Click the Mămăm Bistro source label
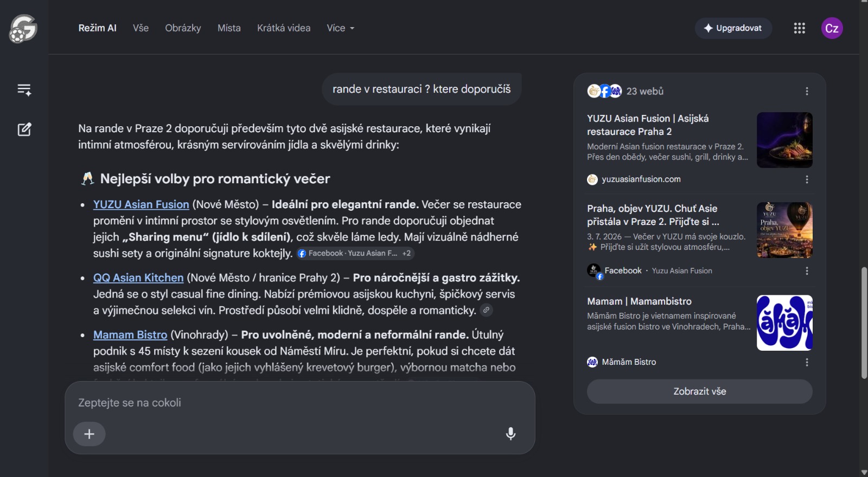This screenshot has width=868, height=477. [x=629, y=362]
